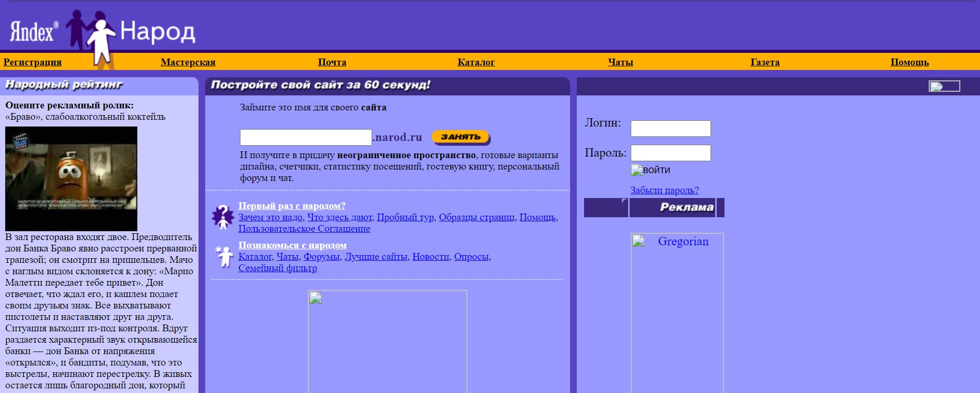Image resolution: width=980 pixels, height=393 pixels.
Task: Click the site name field before .narod.ru
Action: (306, 137)
